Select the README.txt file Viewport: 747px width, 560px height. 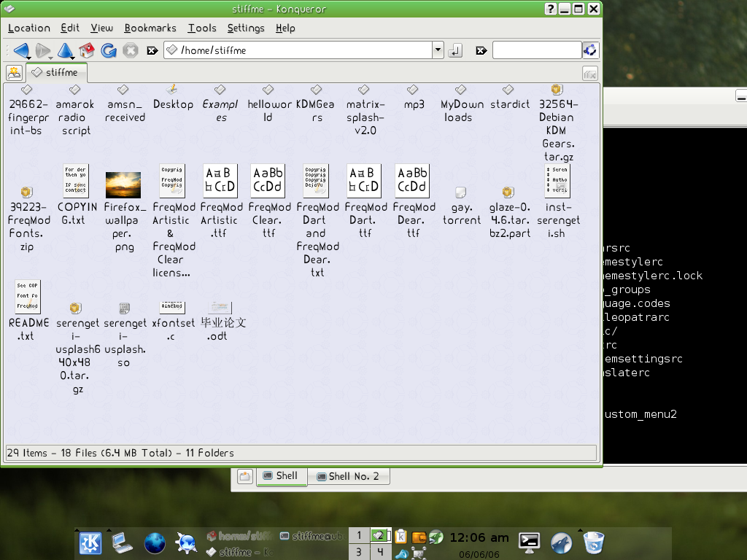pos(28,311)
